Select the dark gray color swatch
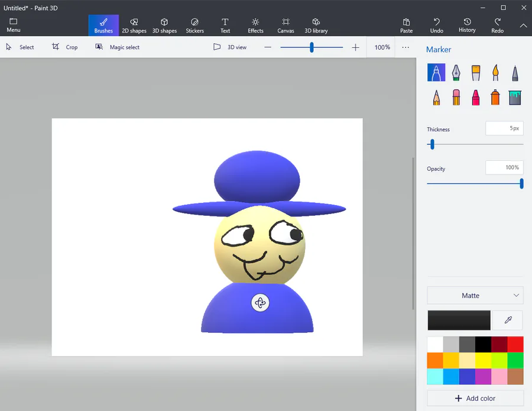Image resolution: width=532 pixels, height=411 pixels. click(x=467, y=345)
